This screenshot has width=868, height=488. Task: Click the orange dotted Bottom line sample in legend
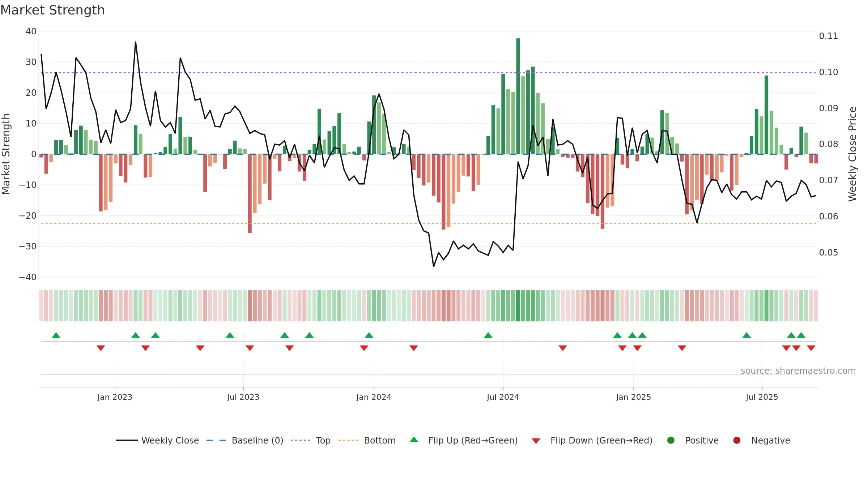click(348, 440)
